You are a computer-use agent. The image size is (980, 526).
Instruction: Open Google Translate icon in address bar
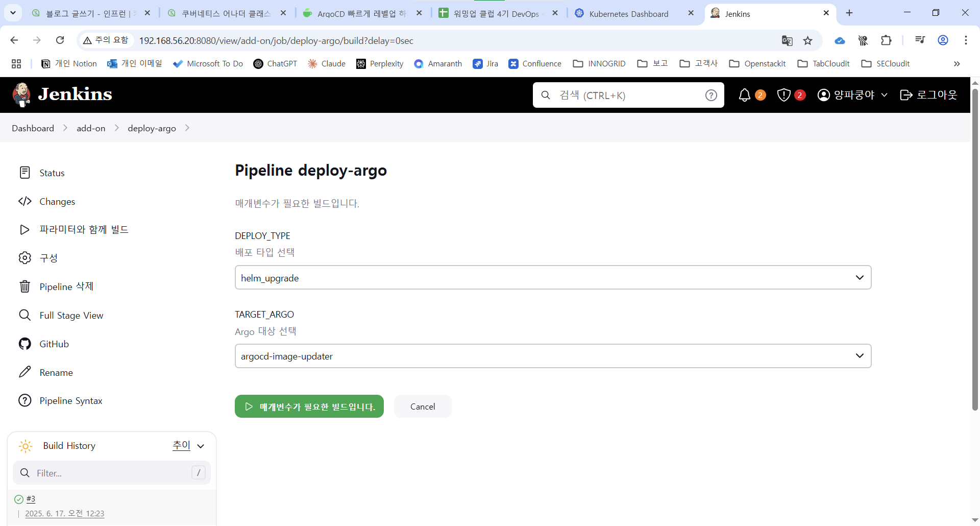click(x=787, y=41)
